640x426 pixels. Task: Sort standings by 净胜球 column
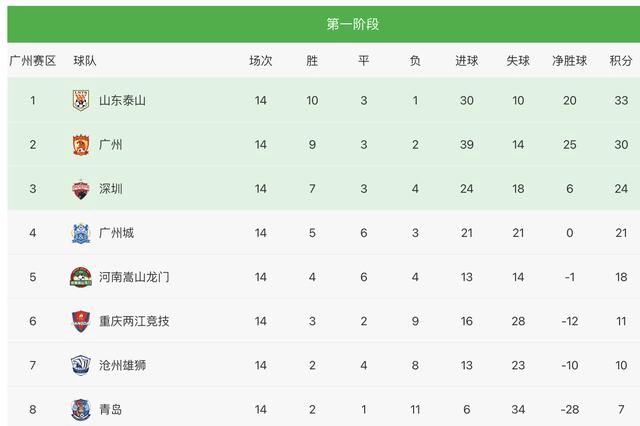[569, 61]
